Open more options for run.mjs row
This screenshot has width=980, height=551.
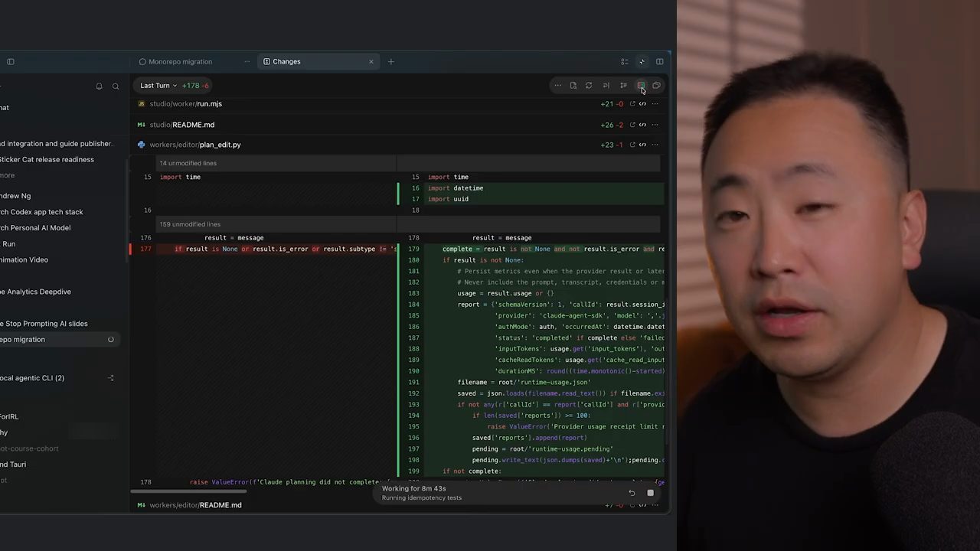[655, 104]
